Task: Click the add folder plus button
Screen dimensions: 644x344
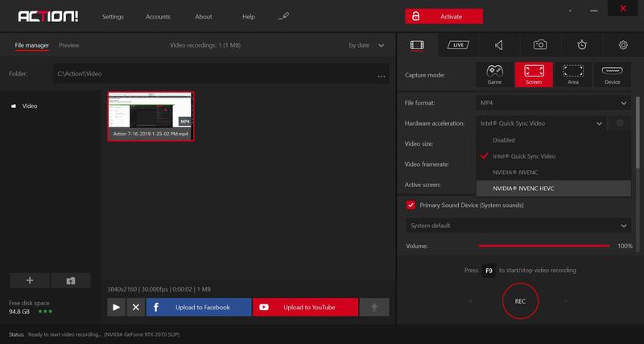Action: click(30, 280)
